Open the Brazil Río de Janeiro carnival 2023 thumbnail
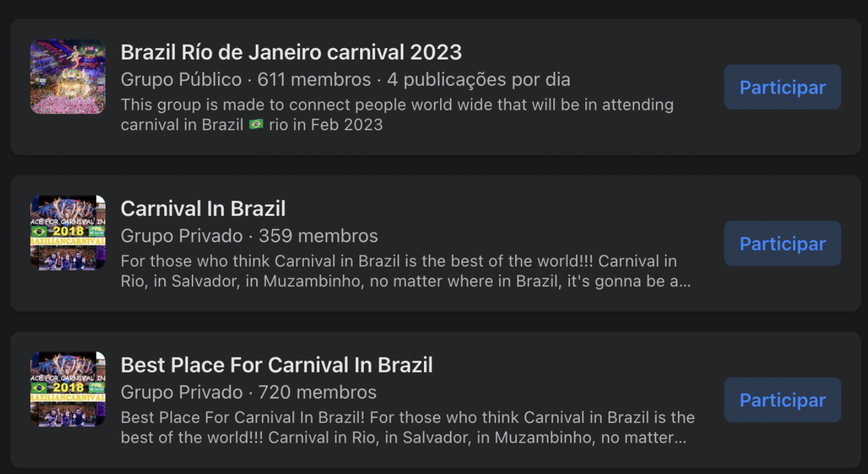 (x=68, y=76)
